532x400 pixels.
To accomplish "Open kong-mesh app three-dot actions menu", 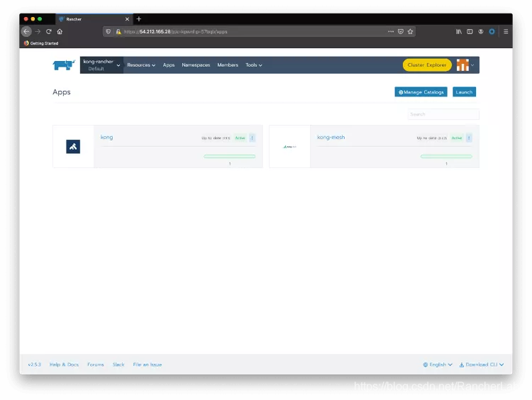I will (469, 138).
